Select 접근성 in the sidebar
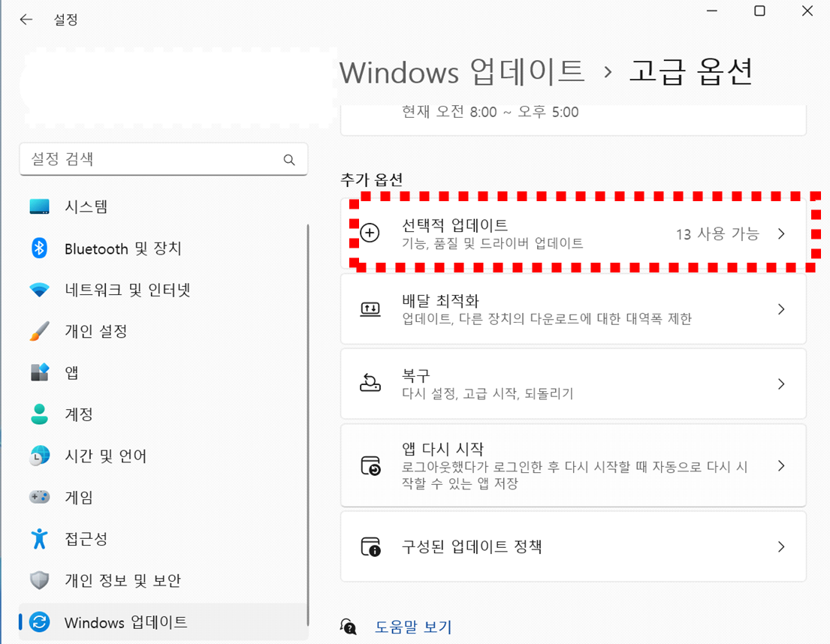The image size is (830, 644). 163,538
